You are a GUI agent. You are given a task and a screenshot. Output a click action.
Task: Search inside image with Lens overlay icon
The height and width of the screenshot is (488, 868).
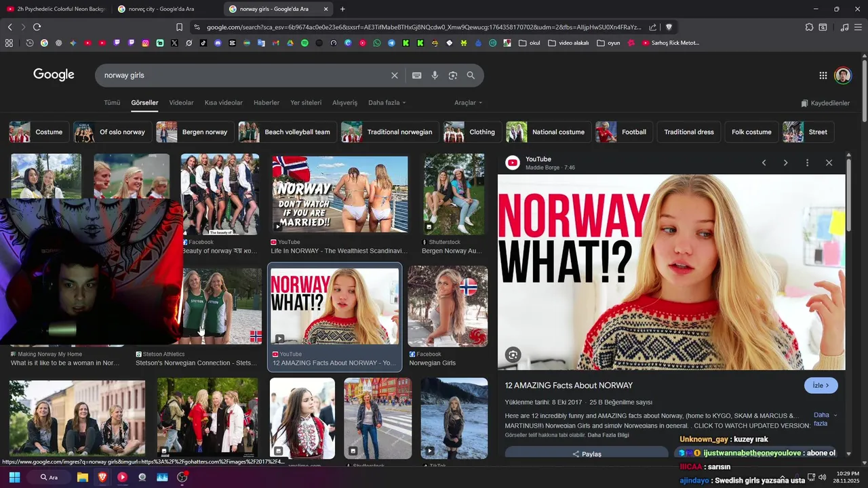click(x=513, y=354)
